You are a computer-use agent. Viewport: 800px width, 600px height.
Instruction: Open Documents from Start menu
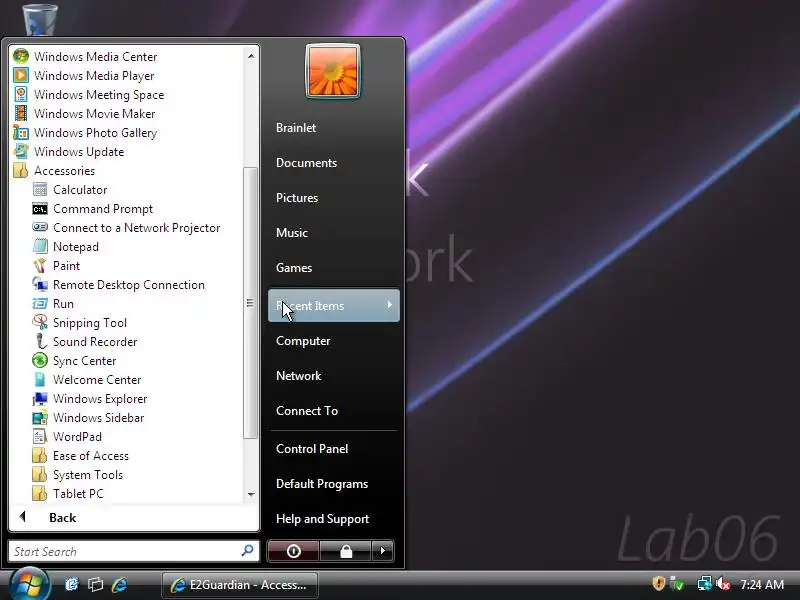[x=307, y=163]
